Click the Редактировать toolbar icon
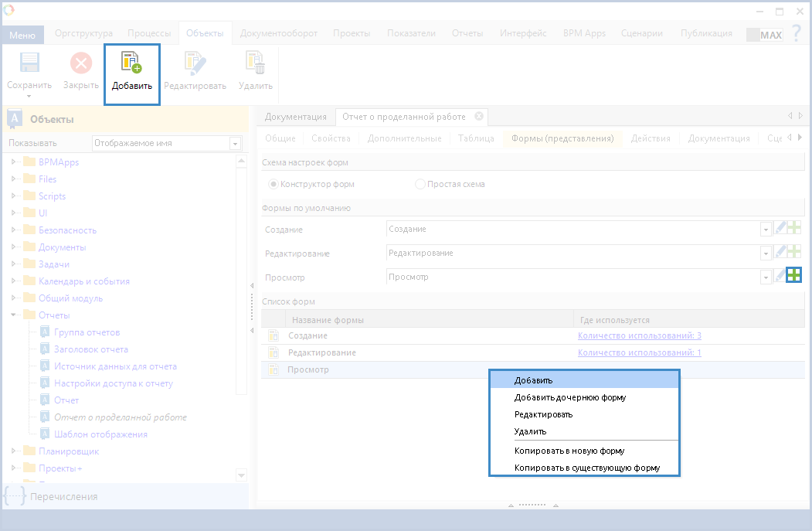The width and height of the screenshot is (812, 531). coord(195,63)
